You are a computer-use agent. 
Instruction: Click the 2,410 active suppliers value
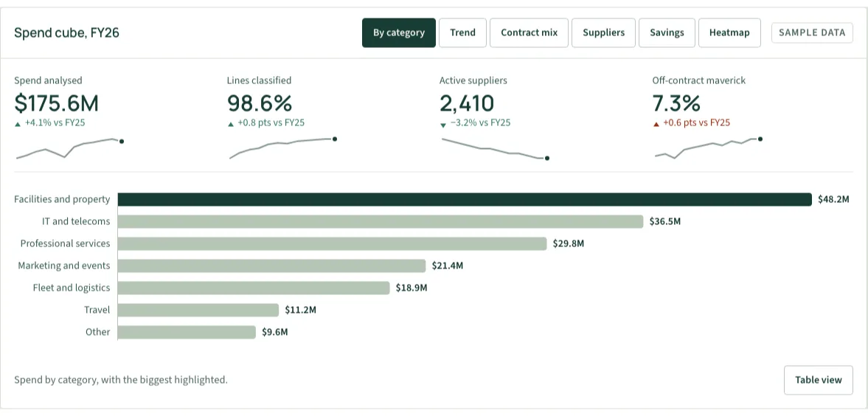[468, 103]
